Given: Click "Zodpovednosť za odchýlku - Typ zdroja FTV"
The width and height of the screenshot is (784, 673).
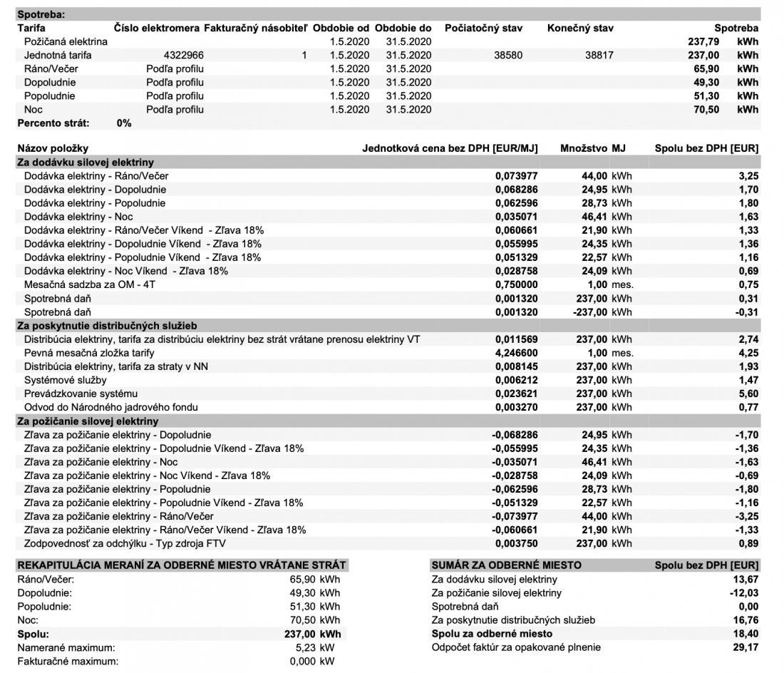Looking at the screenshot, I should tap(125, 543).
